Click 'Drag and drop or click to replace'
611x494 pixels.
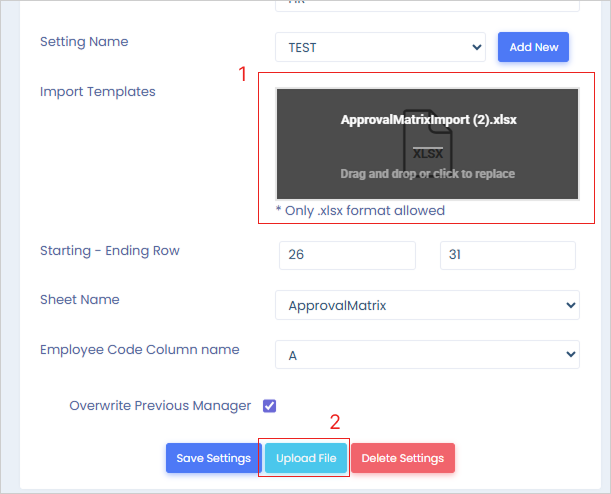pyautogui.click(x=427, y=174)
